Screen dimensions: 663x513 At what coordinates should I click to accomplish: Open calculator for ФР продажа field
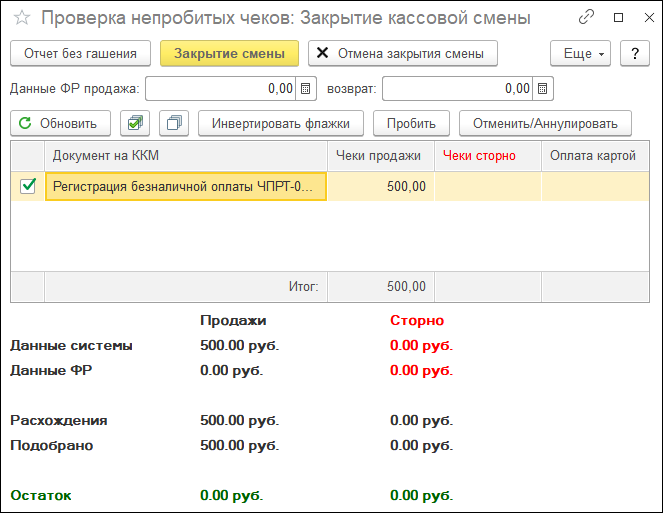[305, 88]
